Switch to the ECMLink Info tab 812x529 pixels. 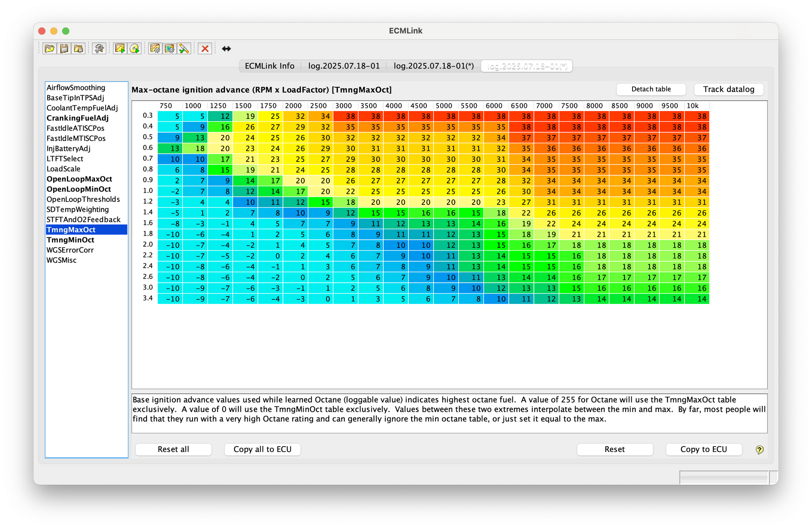[270, 66]
